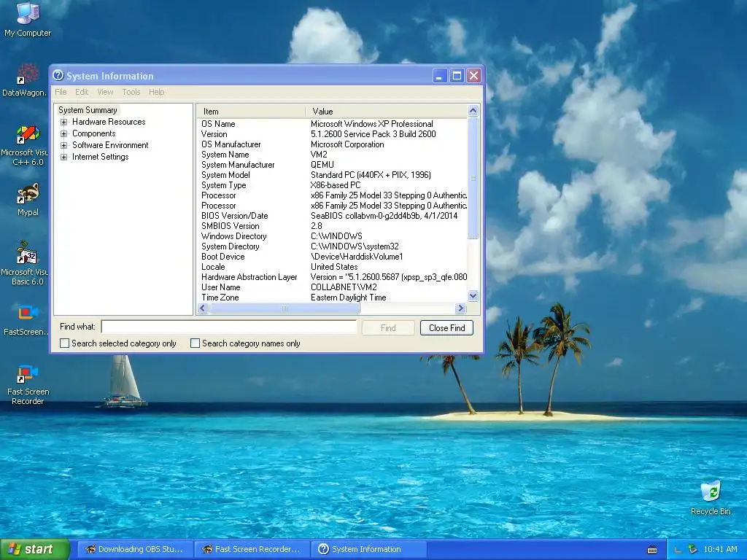The image size is (747, 560).
Task: Enable Search category names only
Action: point(195,343)
